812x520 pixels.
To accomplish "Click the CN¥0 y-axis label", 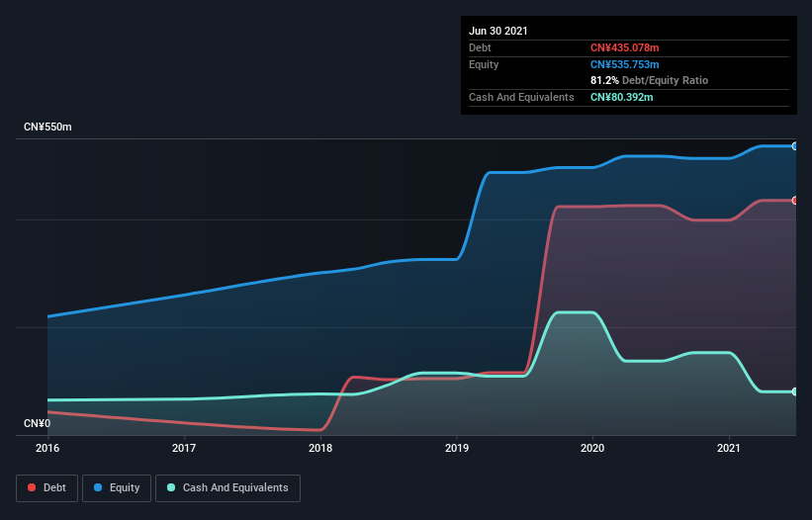I will tap(38, 423).
